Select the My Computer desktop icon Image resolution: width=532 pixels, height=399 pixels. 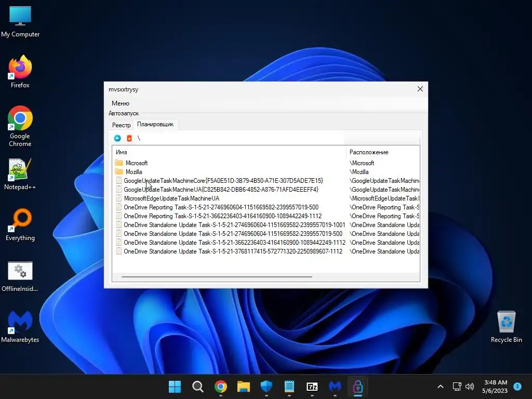[20, 22]
